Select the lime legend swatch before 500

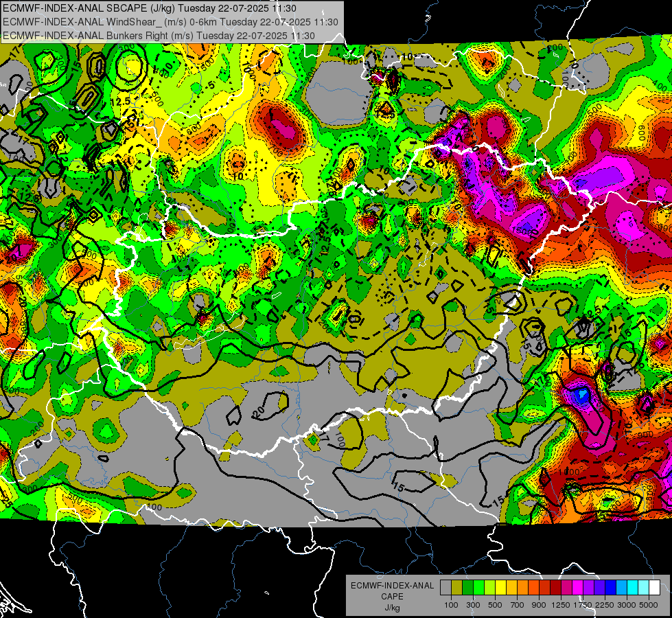click(x=489, y=588)
